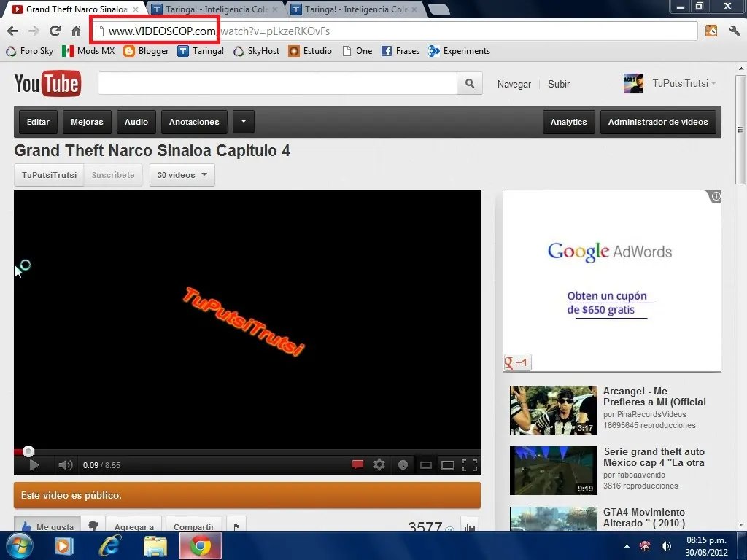Screen dimensions: 747x560
Task: Open Administrador de videos
Action: (x=658, y=122)
